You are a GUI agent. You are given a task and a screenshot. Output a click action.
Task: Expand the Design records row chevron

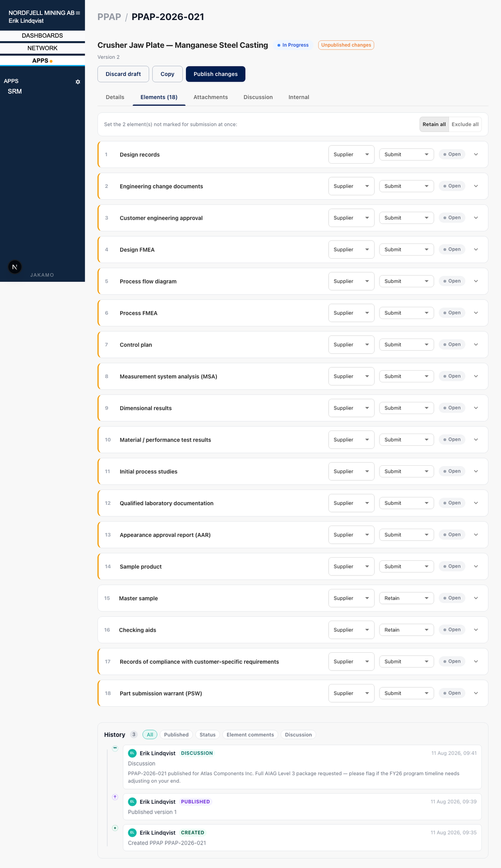click(476, 155)
